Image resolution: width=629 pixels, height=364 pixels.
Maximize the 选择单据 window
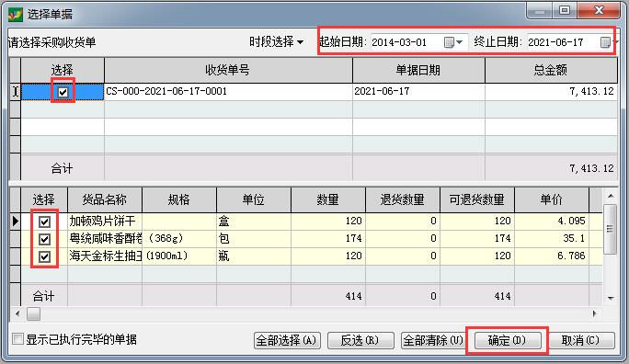[x=565, y=10]
